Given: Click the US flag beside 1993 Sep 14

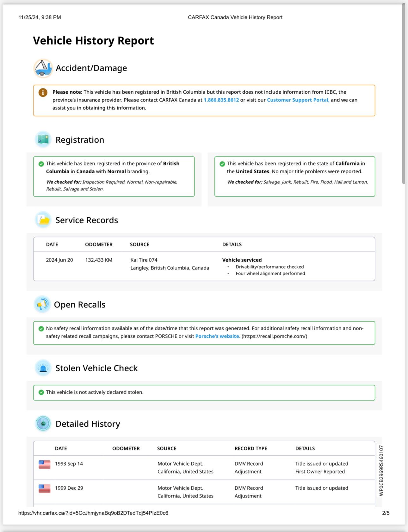Looking at the screenshot, I should tap(45, 464).
